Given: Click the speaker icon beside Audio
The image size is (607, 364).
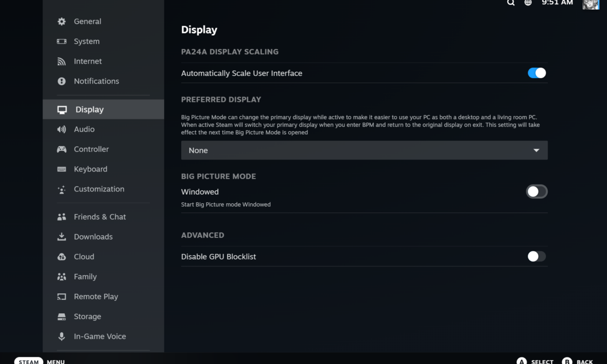Looking at the screenshot, I should pos(62,129).
